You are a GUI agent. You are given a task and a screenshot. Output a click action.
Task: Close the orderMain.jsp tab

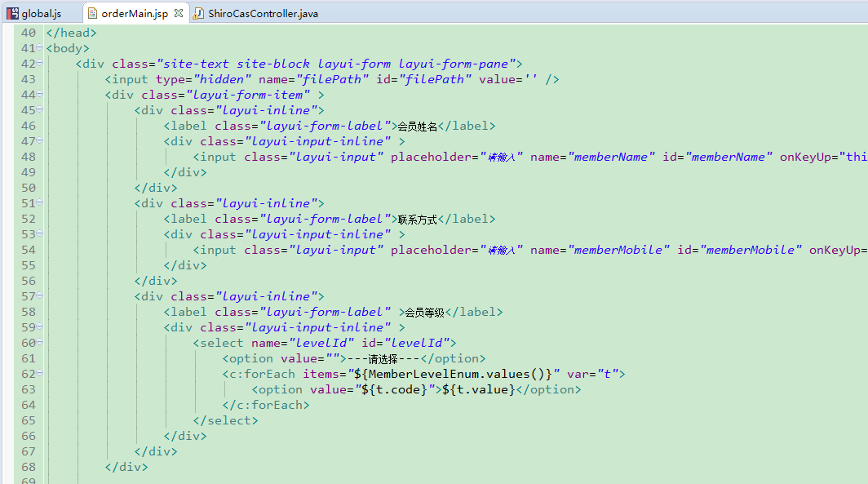[x=179, y=13]
